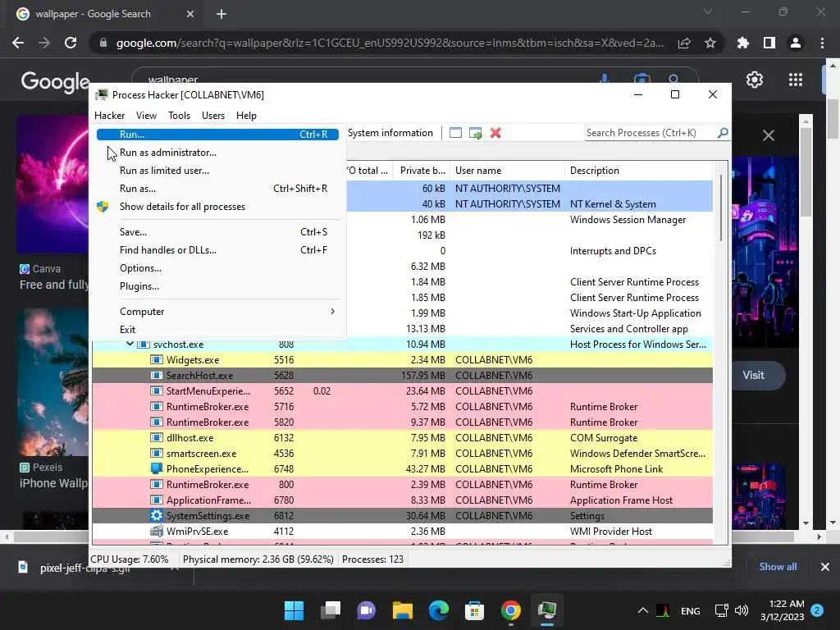The image size is (840, 630).
Task: Choose Run as limited user...
Action: pos(217,171)
